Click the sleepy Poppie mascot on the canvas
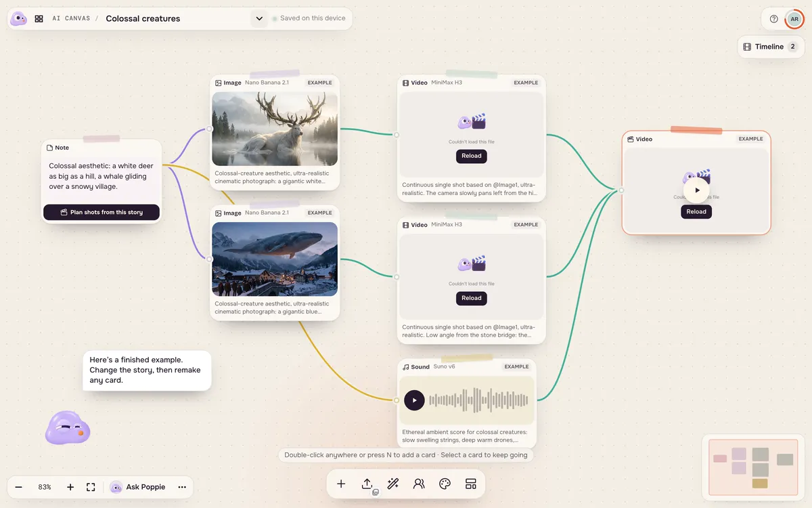Image resolution: width=812 pixels, height=508 pixels. click(x=67, y=428)
